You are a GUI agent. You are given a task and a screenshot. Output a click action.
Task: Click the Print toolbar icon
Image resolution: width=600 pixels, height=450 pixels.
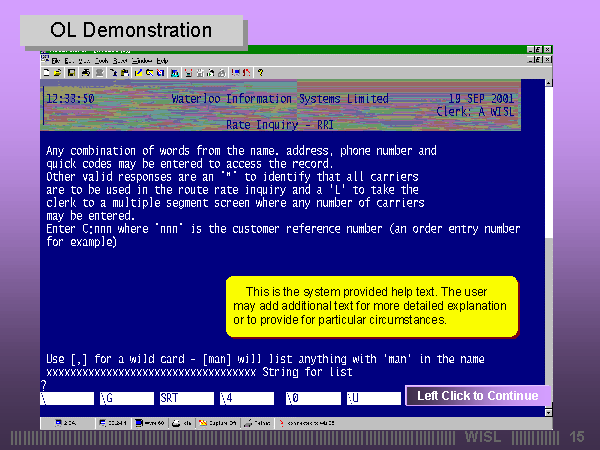tap(86, 72)
